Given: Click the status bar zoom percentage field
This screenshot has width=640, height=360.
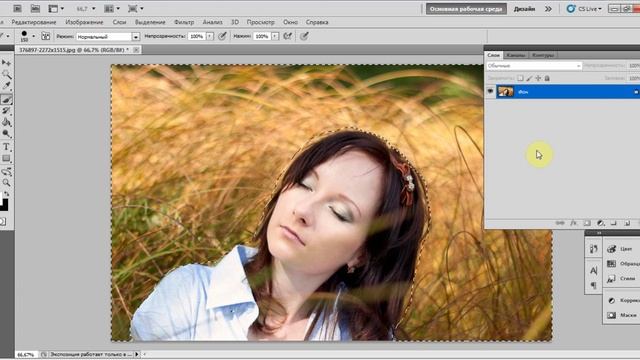Looking at the screenshot, I should 26,354.
